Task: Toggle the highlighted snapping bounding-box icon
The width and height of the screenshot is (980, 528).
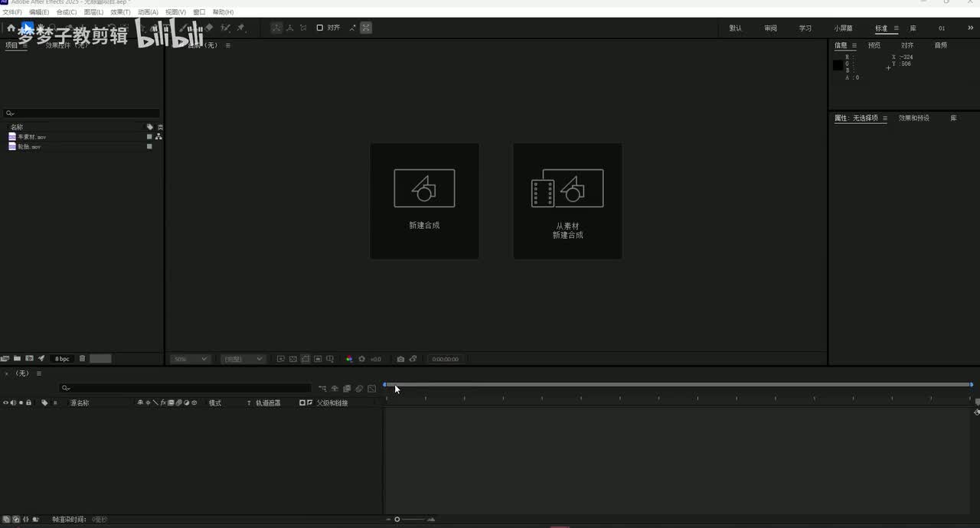Action: pyautogui.click(x=366, y=28)
